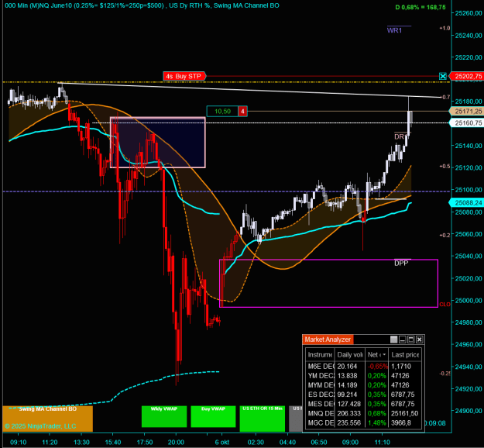Sort by the Daily volume column header
Viewport: 484px width, 448px height.
pyautogui.click(x=350, y=355)
